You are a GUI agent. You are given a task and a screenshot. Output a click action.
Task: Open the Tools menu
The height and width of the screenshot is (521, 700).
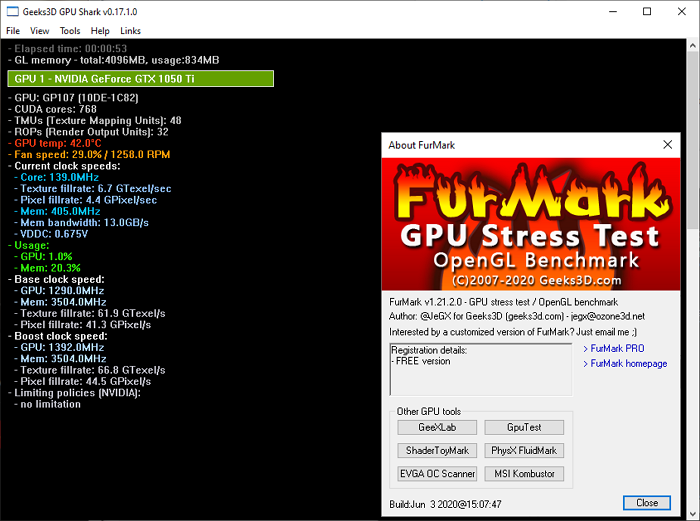coord(70,31)
